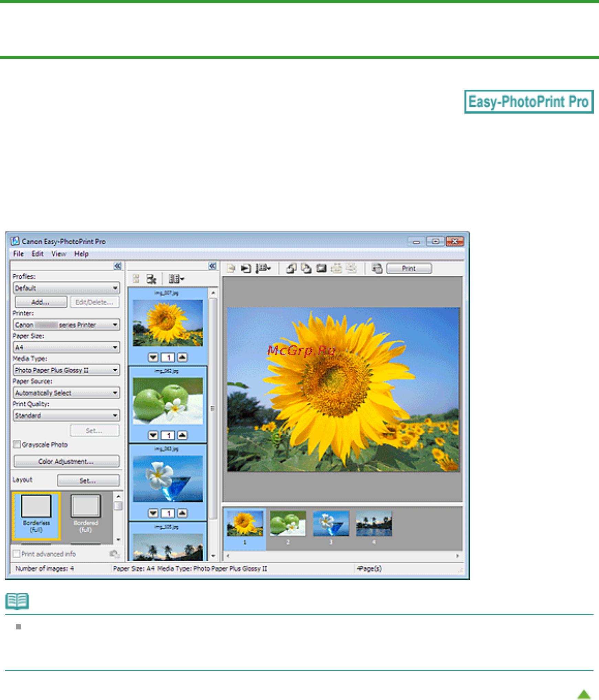
Task: Click the Color Adjustment... button
Action: coord(66,461)
